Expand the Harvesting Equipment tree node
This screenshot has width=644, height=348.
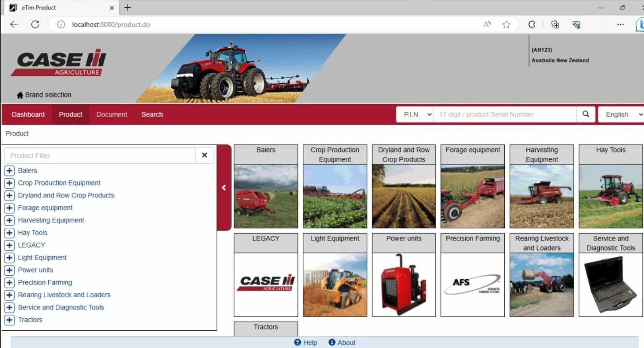(x=10, y=220)
